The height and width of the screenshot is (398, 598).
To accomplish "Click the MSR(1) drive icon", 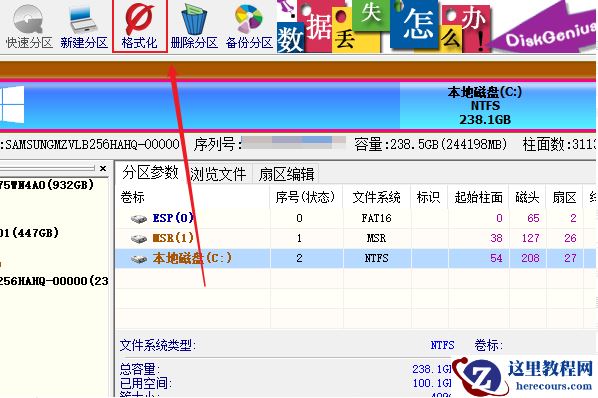I will click(x=139, y=239).
